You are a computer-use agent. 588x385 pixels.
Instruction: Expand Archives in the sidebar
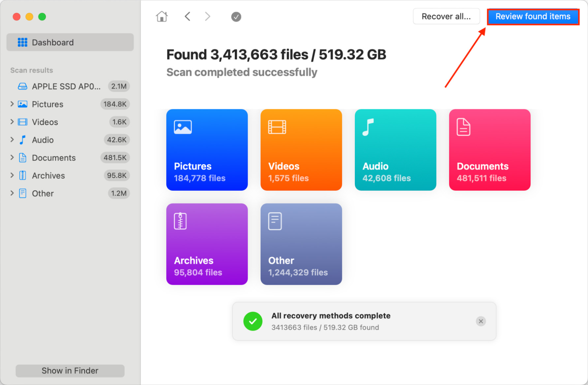tap(12, 175)
